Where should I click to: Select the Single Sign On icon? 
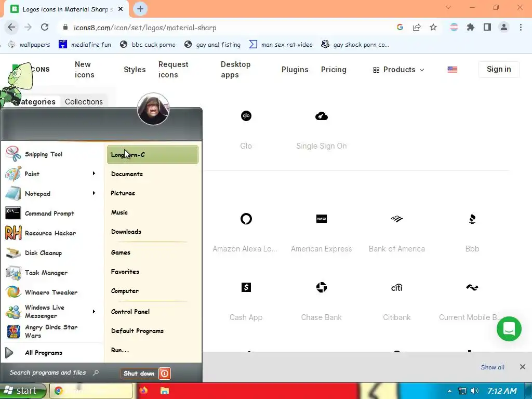pyautogui.click(x=321, y=116)
